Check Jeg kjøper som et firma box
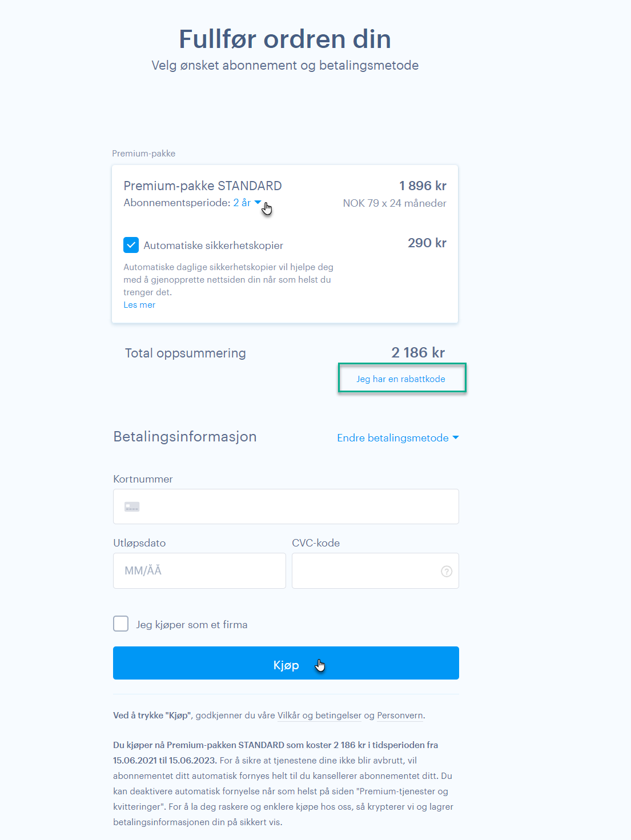This screenshot has height=840, width=631. (120, 624)
